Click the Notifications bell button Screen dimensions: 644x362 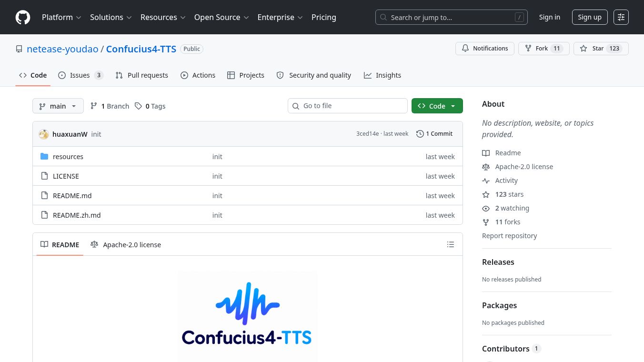point(485,49)
